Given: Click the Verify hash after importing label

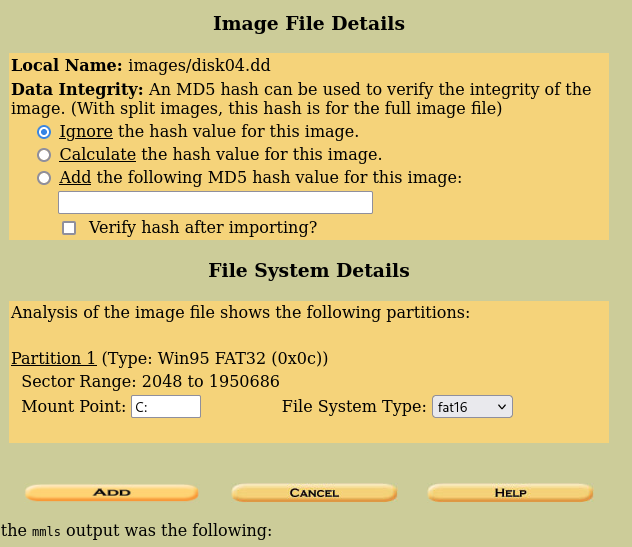Looking at the screenshot, I should [202, 228].
